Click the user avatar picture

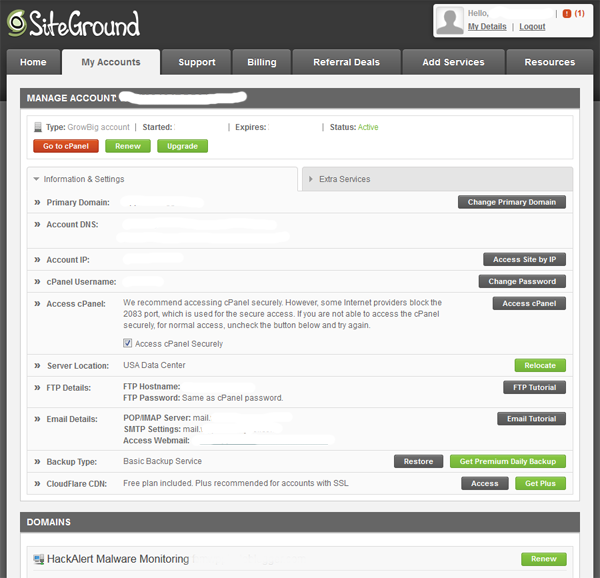pyautogui.click(x=450, y=21)
